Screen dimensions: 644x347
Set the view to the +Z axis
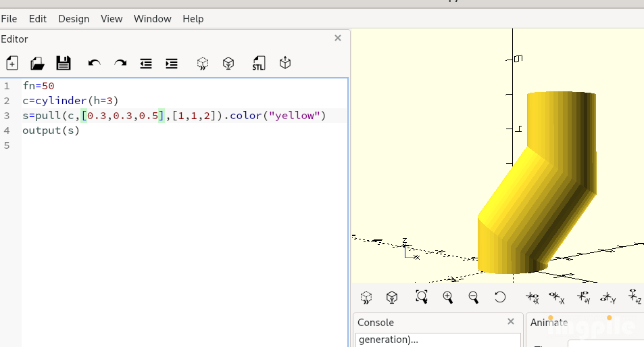pos(635,296)
